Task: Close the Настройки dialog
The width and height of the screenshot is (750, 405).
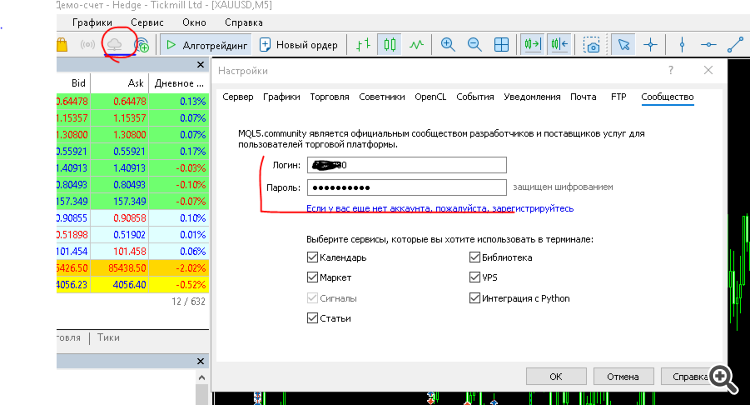Action: click(x=708, y=70)
